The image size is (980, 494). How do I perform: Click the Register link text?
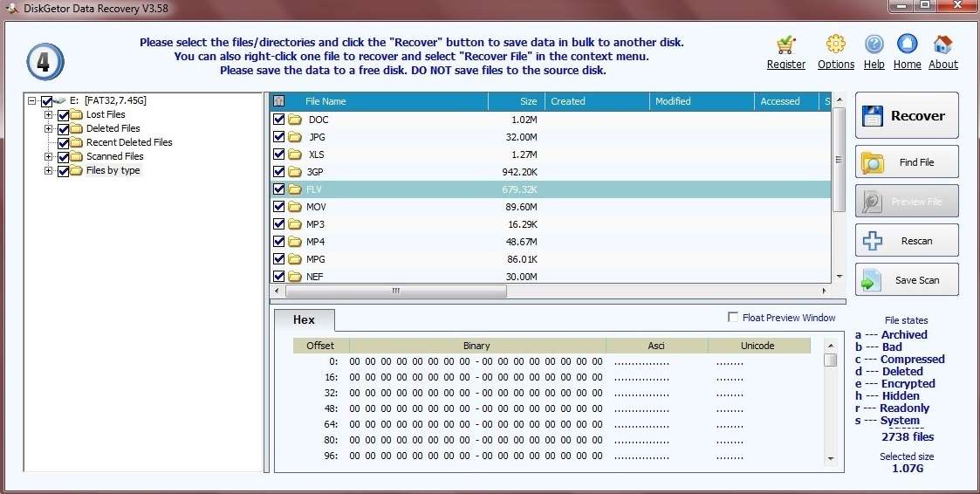tap(785, 65)
